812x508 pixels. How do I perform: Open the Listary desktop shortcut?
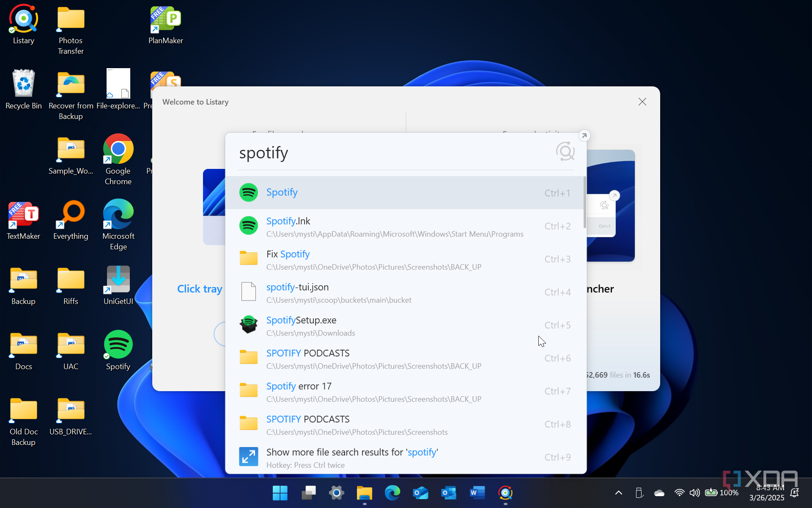point(24,25)
